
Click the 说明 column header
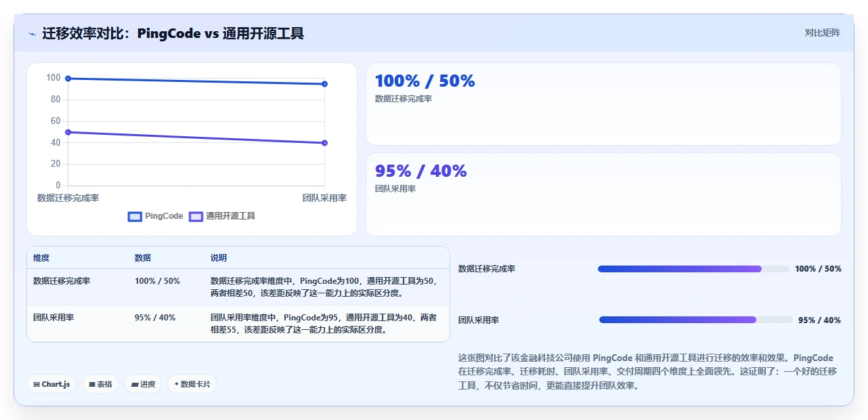click(219, 258)
